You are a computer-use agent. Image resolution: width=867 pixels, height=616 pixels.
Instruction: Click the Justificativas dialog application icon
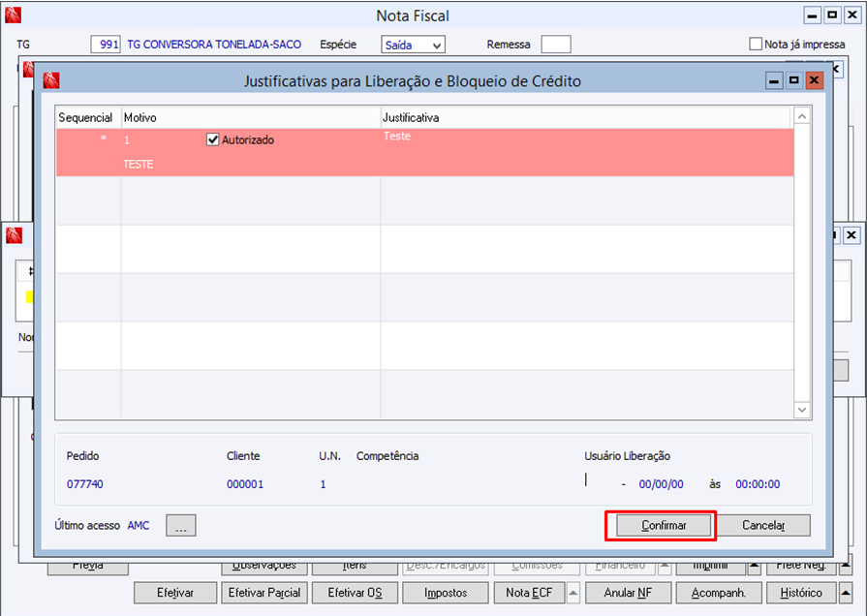pyautogui.click(x=51, y=80)
